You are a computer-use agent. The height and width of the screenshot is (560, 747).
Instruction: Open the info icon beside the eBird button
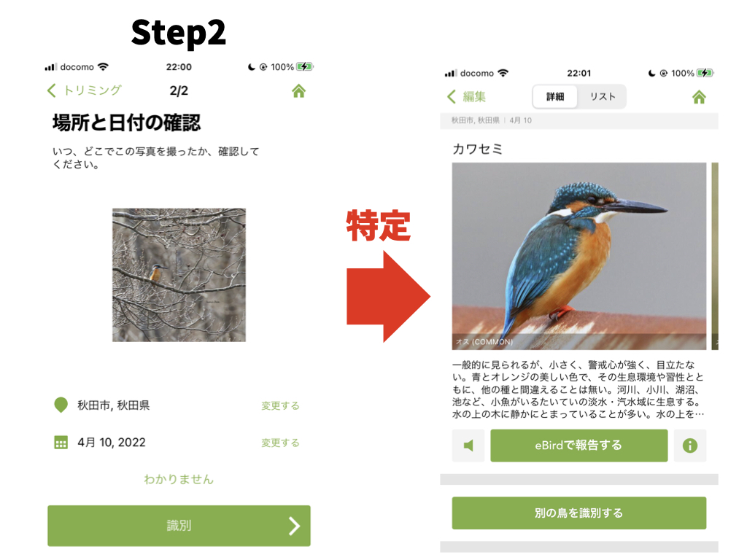[x=690, y=446]
